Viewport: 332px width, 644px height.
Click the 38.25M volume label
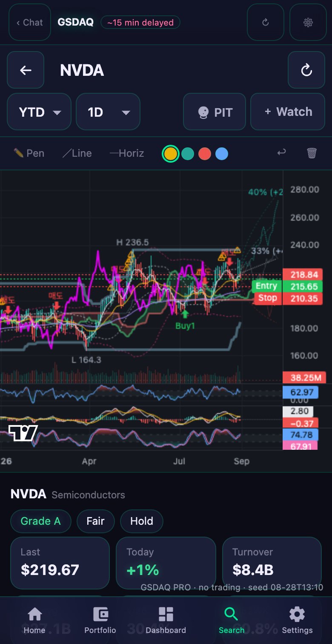(304, 377)
